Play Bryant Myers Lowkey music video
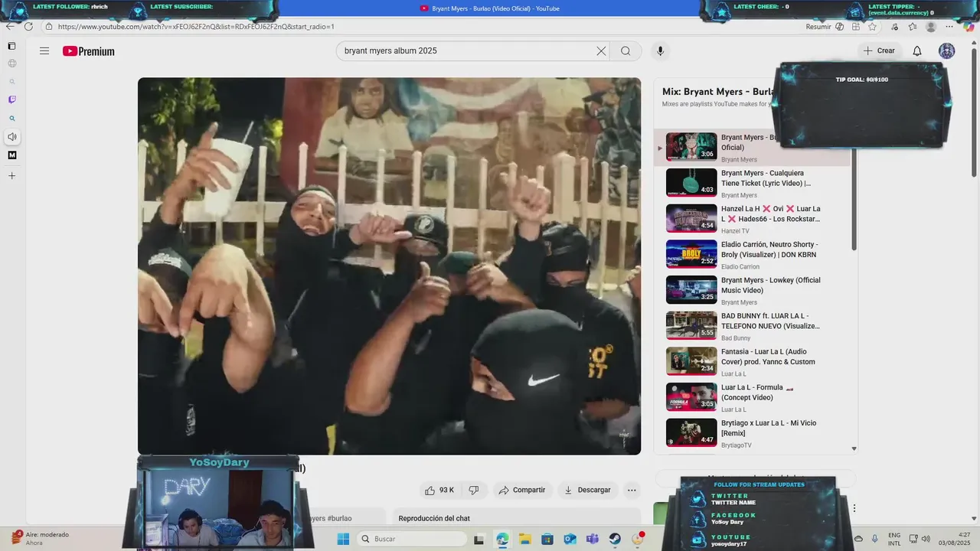980x551 pixels. (752, 291)
